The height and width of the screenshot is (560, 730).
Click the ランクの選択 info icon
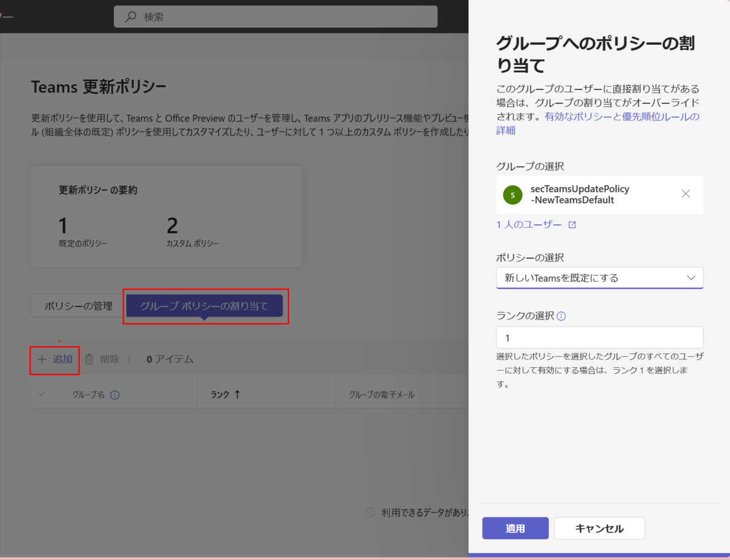(561, 316)
